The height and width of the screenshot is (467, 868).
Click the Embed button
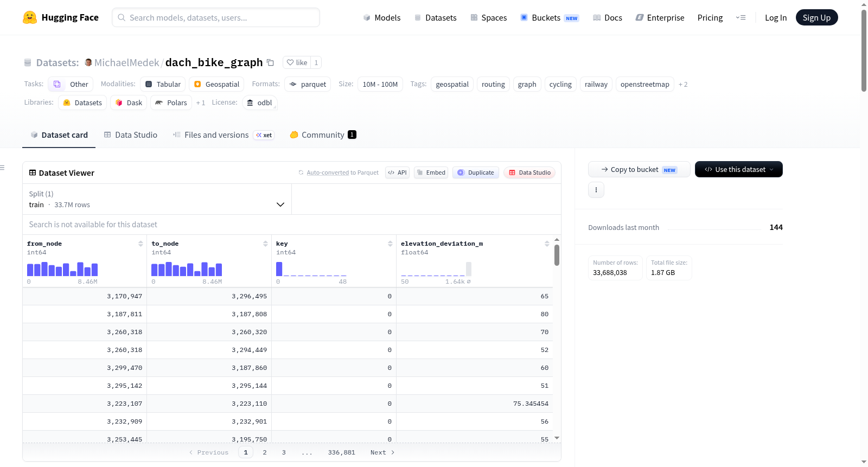pos(431,172)
